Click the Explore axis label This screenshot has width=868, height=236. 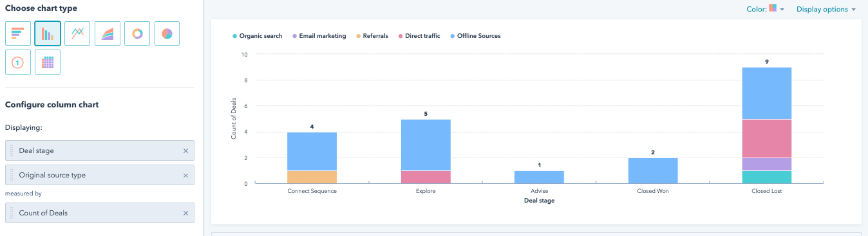tap(426, 192)
